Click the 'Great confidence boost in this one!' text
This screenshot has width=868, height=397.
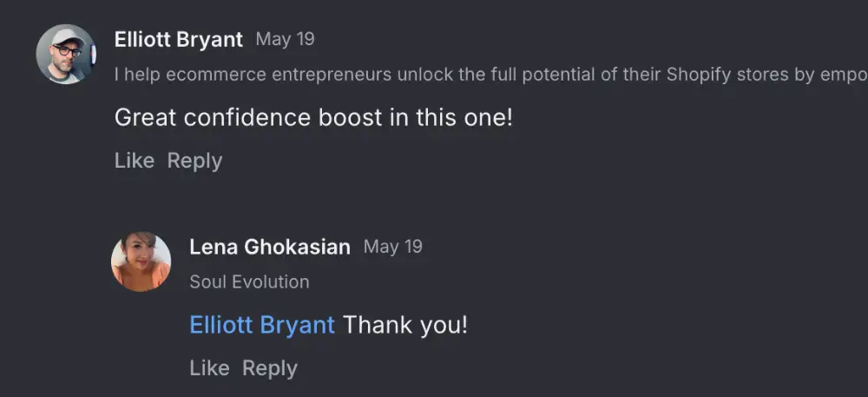tap(313, 117)
